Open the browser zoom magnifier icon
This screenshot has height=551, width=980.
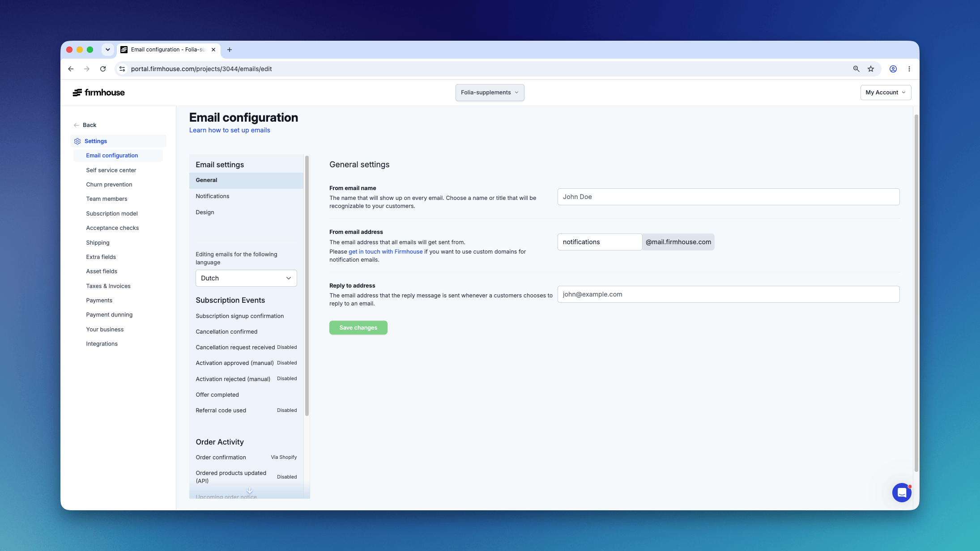[x=856, y=69]
